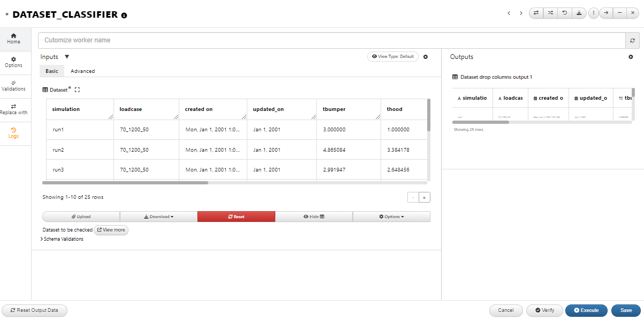
Task: Open the Download dropdown
Action: coord(158,217)
